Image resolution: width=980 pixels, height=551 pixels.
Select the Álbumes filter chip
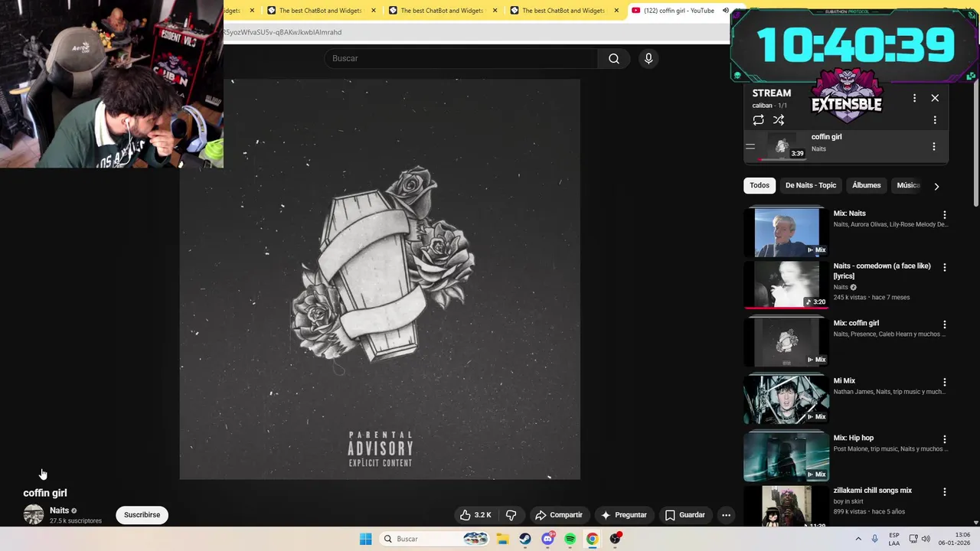click(x=867, y=185)
